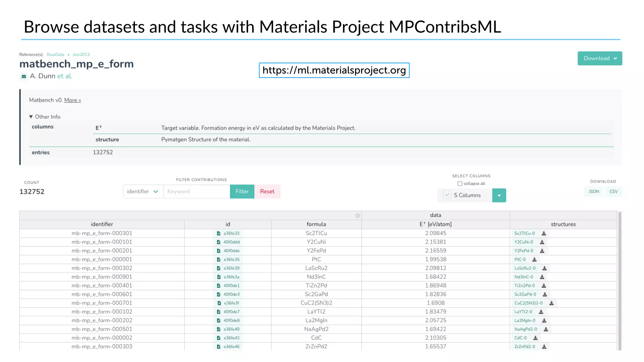Click the document icon beside id 40f0ddd
Image resolution: width=644 pixels, height=362 pixels.
tap(219, 242)
